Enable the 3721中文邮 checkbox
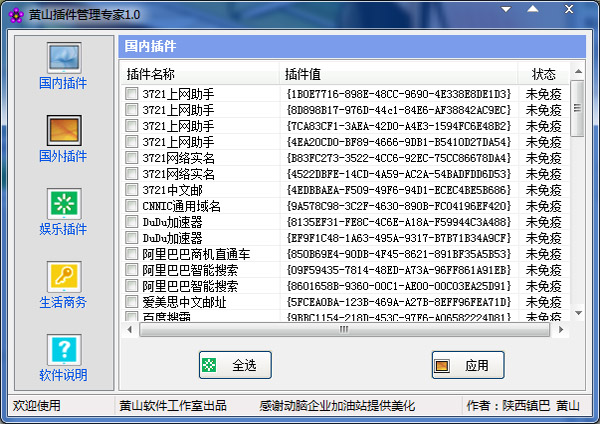 (131, 189)
